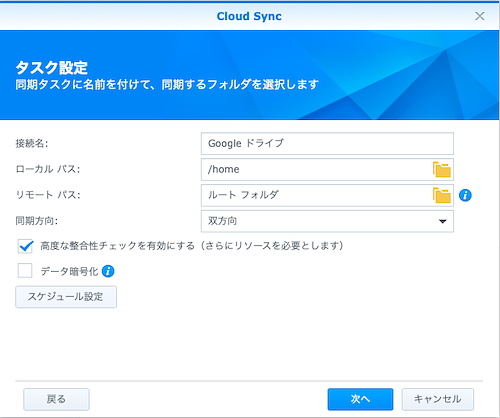Go back with the 戻る button
This screenshot has height=418, width=500.
tap(56, 399)
